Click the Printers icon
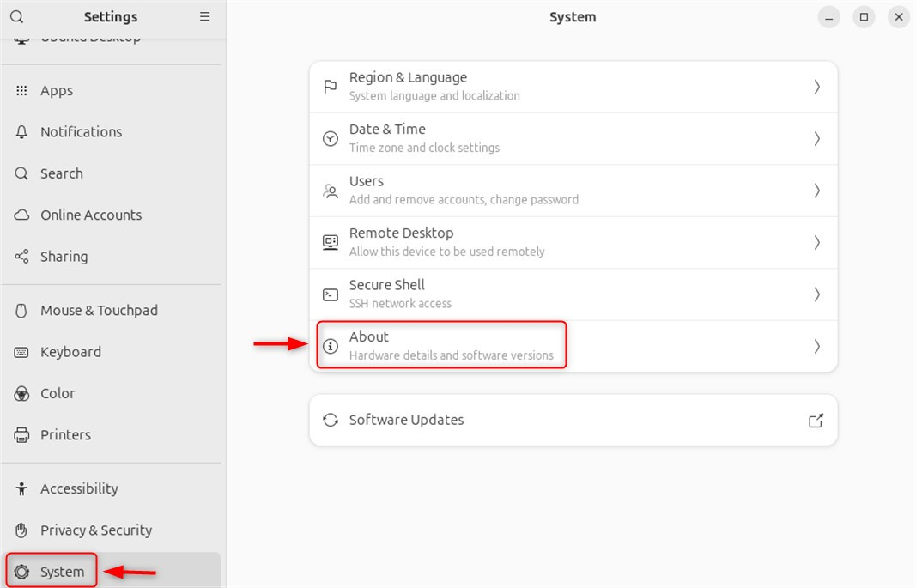Viewport: 916px width, 588px height. 21,434
